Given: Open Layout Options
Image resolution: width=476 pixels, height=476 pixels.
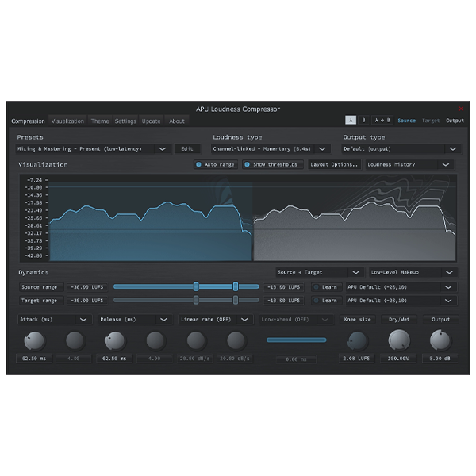Looking at the screenshot, I should tap(334, 164).
